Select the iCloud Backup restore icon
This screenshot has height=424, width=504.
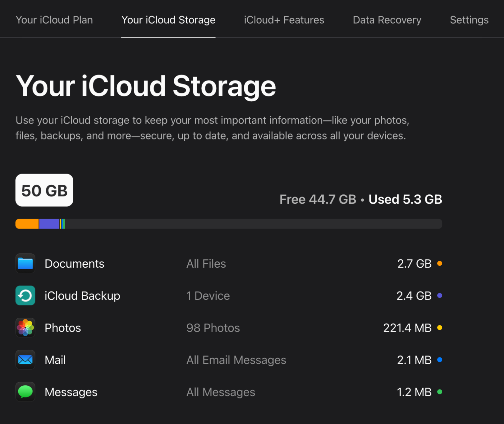(x=25, y=295)
